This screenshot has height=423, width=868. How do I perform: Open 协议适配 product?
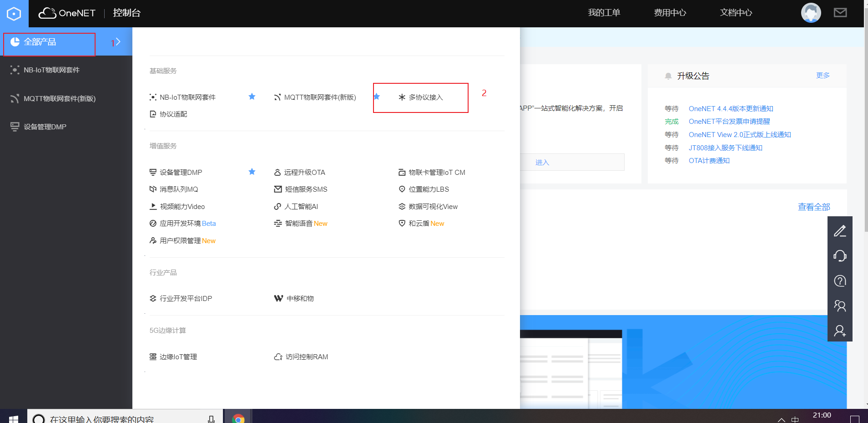tap(173, 114)
